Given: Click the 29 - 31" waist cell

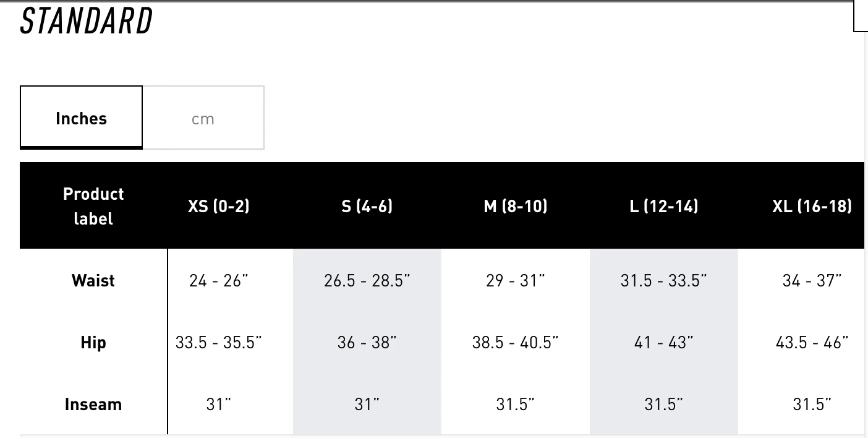Looking at the screenshot, I should pyautogui.click(x=515, y=280).
